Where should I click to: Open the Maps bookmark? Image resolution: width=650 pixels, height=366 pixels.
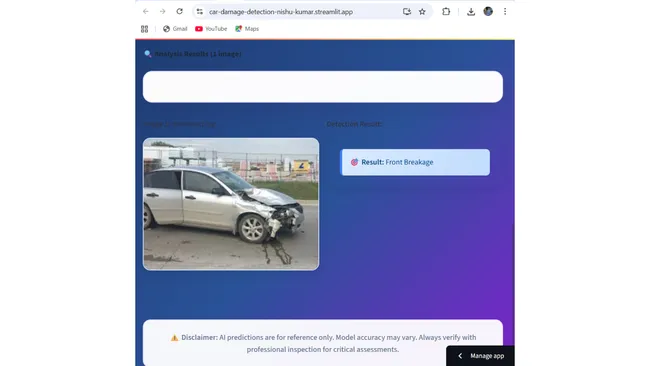tap(247, 29)
